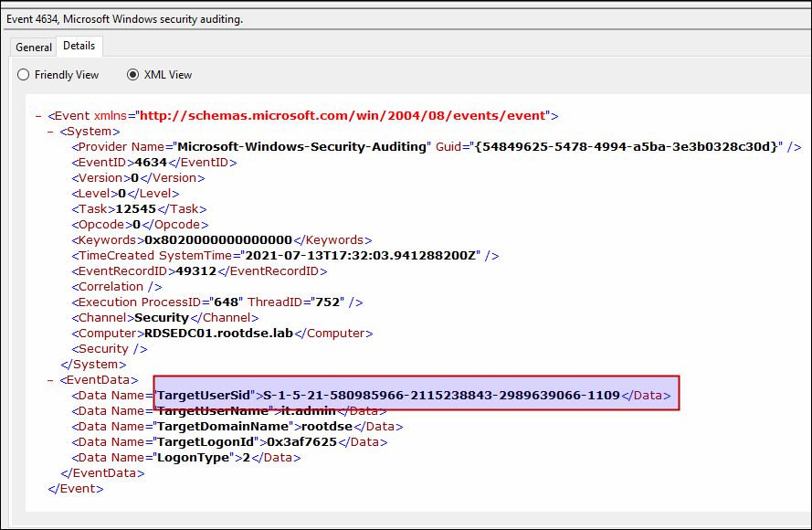Select the EventID 4634 value

coord(151,162)
